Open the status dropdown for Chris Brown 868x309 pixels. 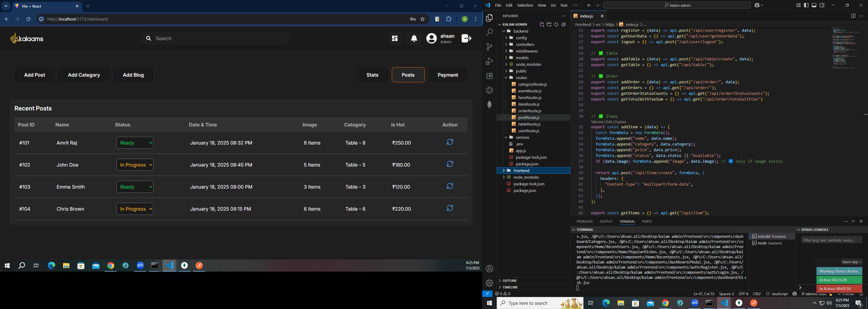135,209
